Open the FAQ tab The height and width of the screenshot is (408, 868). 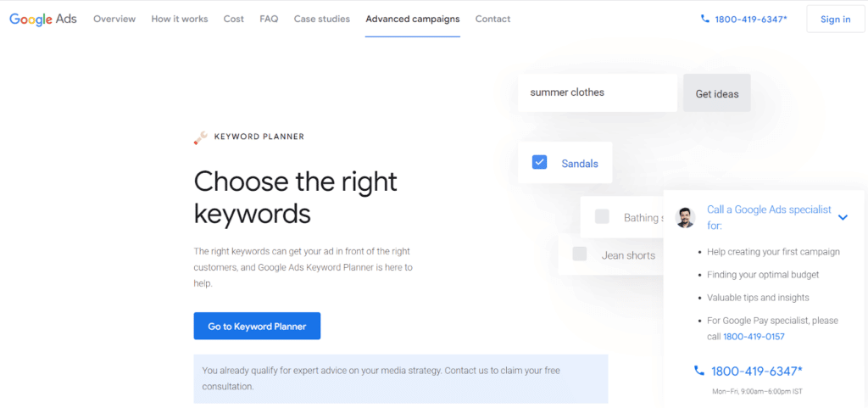pos(269,19)
